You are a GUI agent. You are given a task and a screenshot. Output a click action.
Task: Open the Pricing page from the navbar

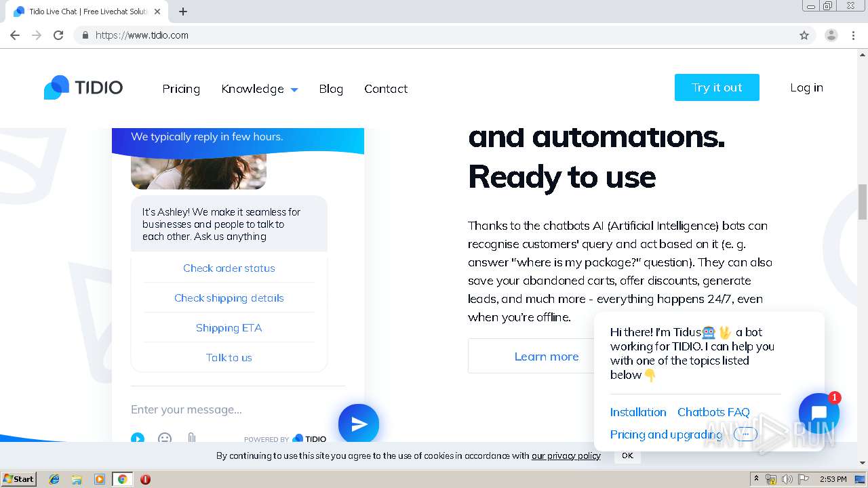[x=181, y=89]
